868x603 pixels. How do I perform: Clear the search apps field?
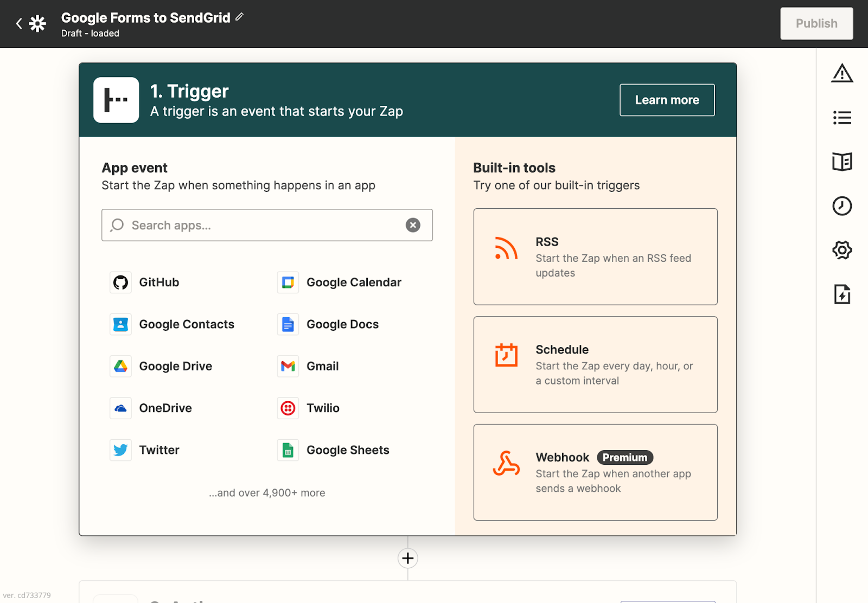coord(413,225)
